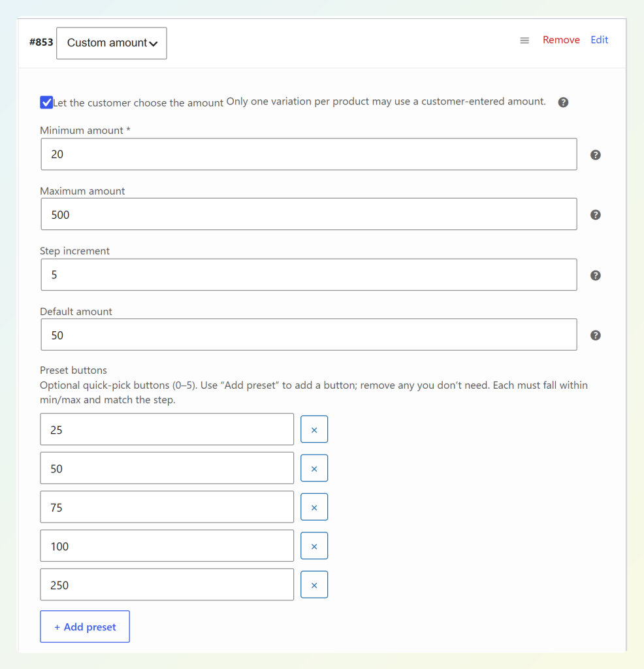Image resolution: width=644 pixels, height=669 pixels.
Task: Click the Minimum amount label
Action: click(85, 130)
